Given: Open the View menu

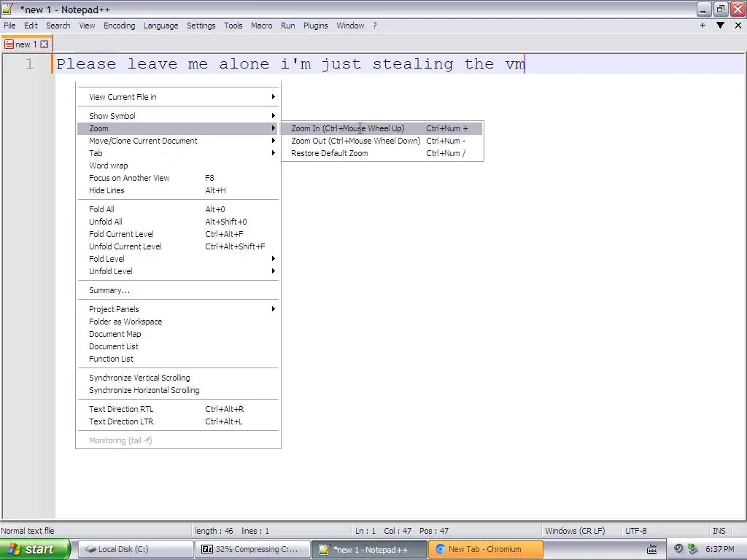Looking at the screenshot, I should click(x=87, y=26).
